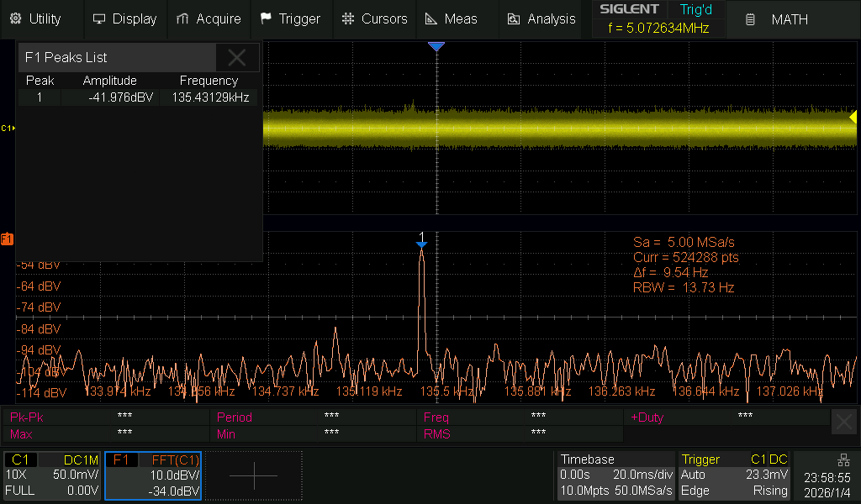Open the Utility menu

[x=35, y=18]
